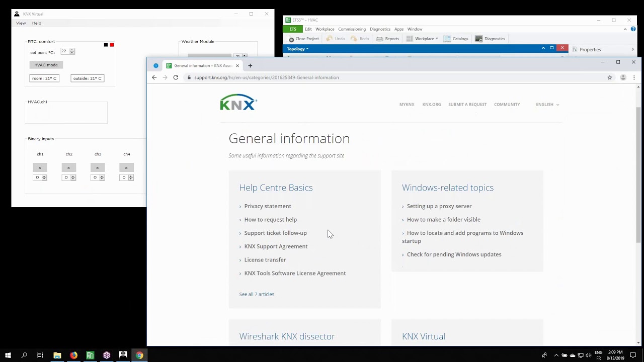Bookmark this page with the star icon

610,77
